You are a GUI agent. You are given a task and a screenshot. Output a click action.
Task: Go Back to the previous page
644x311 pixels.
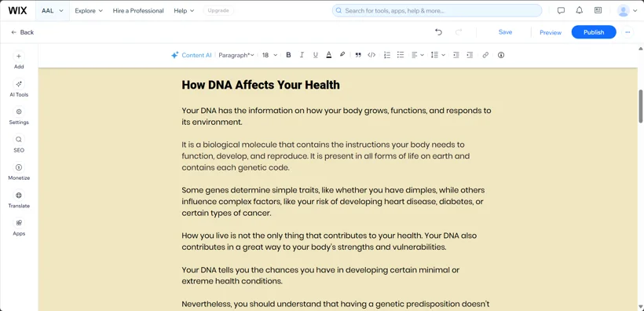coord(23,32)
